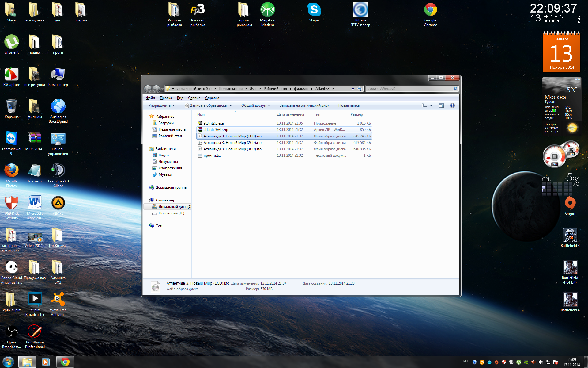Open Рабочий стол in navigation pane
This screenshot has height=368, width=588.
click(x=170, y=136)
